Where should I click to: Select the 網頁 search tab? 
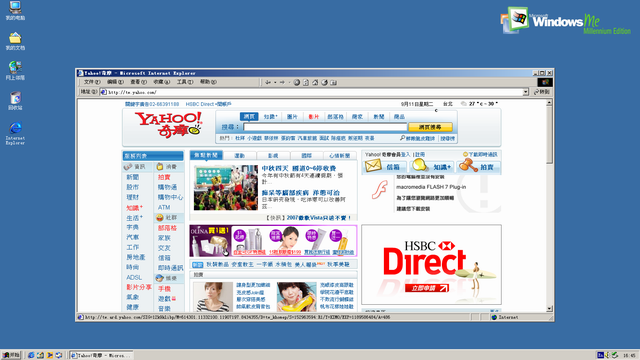[249, 117]
